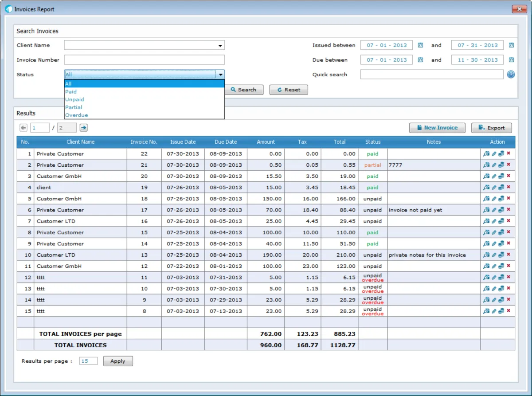Expand the Client Name dropdown

coord(220,45)
